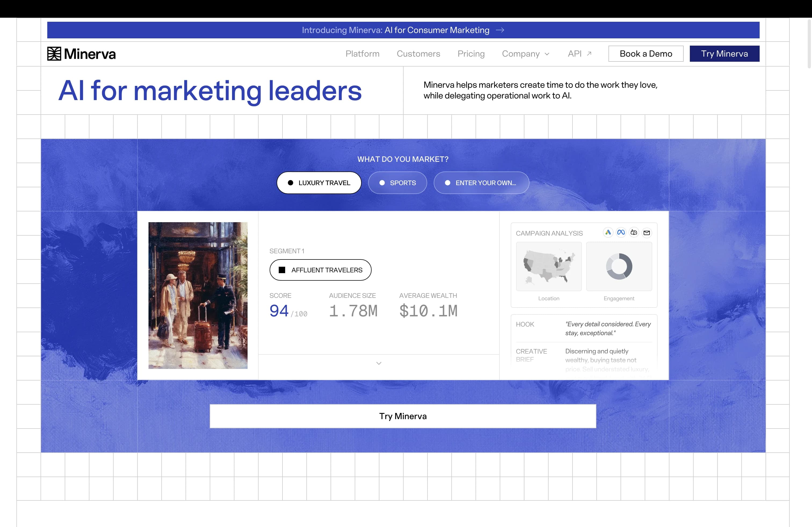Click the Book a Demo button
This screenshot has height=527, width=812.
[646, 54]
